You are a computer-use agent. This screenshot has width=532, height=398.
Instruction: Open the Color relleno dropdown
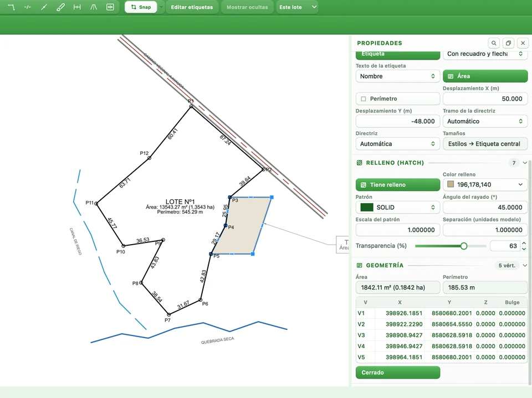pyautogui.click(x=485, y=185)
